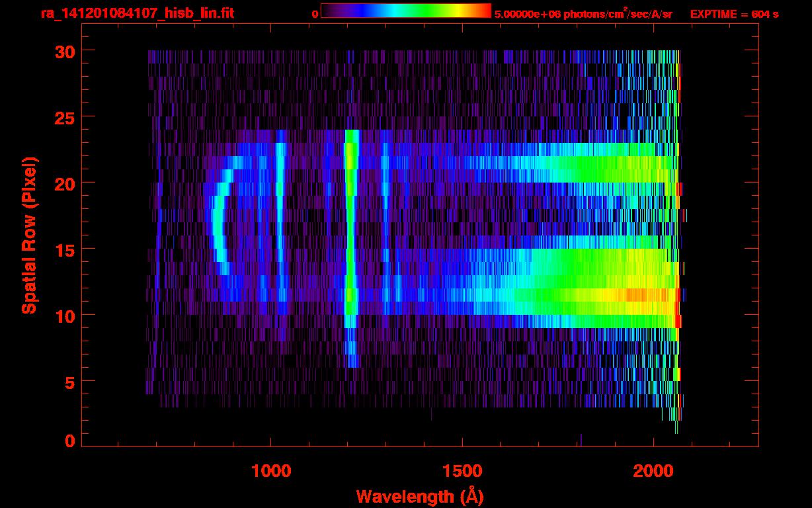Click the filename ra_141201084107_hisb_lin.fit

click(x=137, y=13)
